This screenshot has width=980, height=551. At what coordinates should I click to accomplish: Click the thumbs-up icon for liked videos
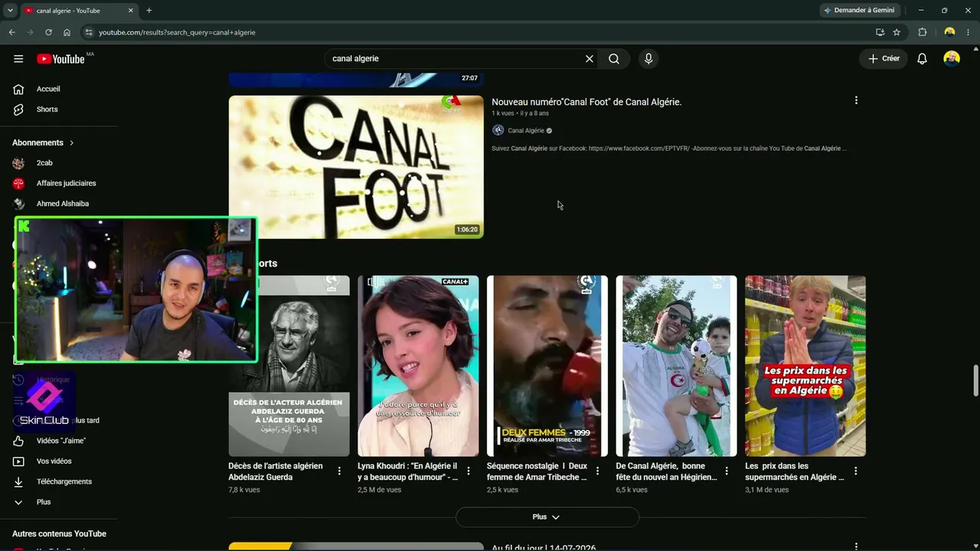pos(18,441)
